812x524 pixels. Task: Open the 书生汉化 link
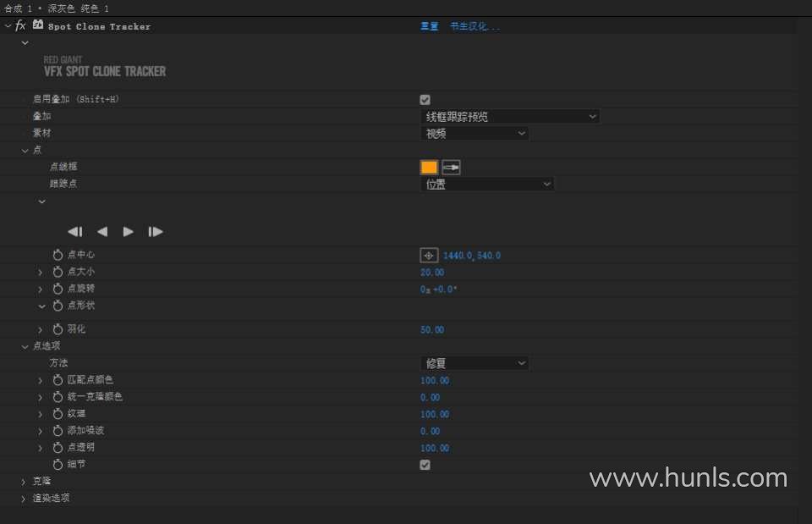click(475, 26)
